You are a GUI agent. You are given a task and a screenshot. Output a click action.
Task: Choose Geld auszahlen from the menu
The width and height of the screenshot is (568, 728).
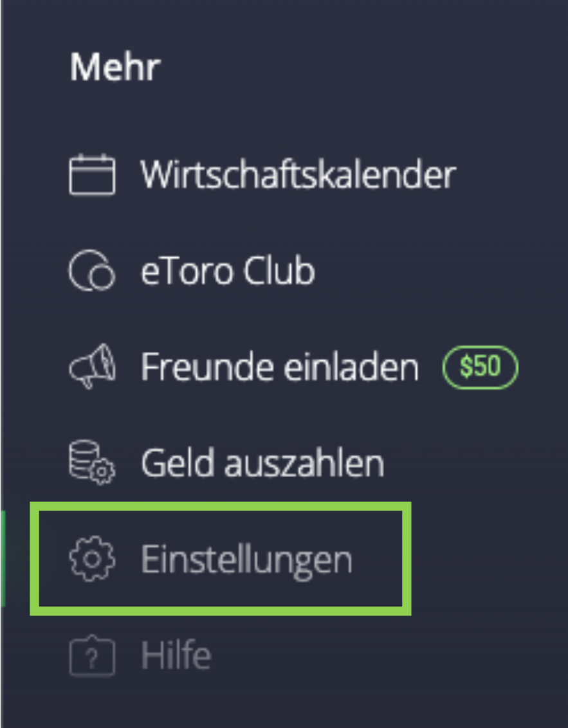(226, 462)
